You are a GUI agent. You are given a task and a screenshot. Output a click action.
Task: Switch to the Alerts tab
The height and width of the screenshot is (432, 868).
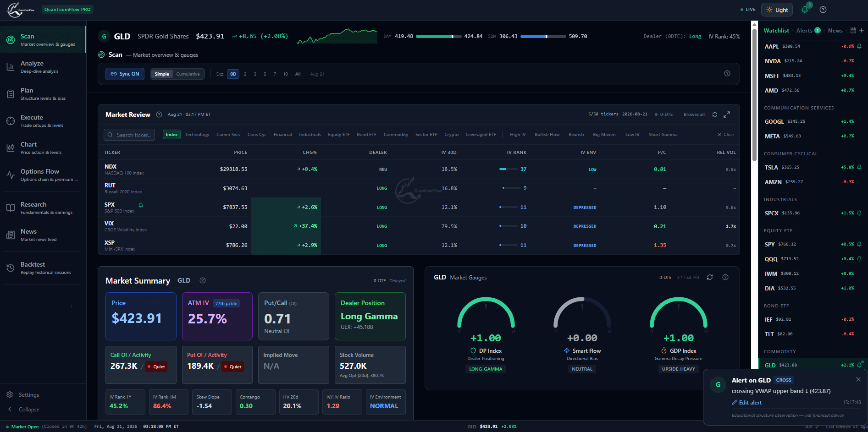(x=808, y=31)
